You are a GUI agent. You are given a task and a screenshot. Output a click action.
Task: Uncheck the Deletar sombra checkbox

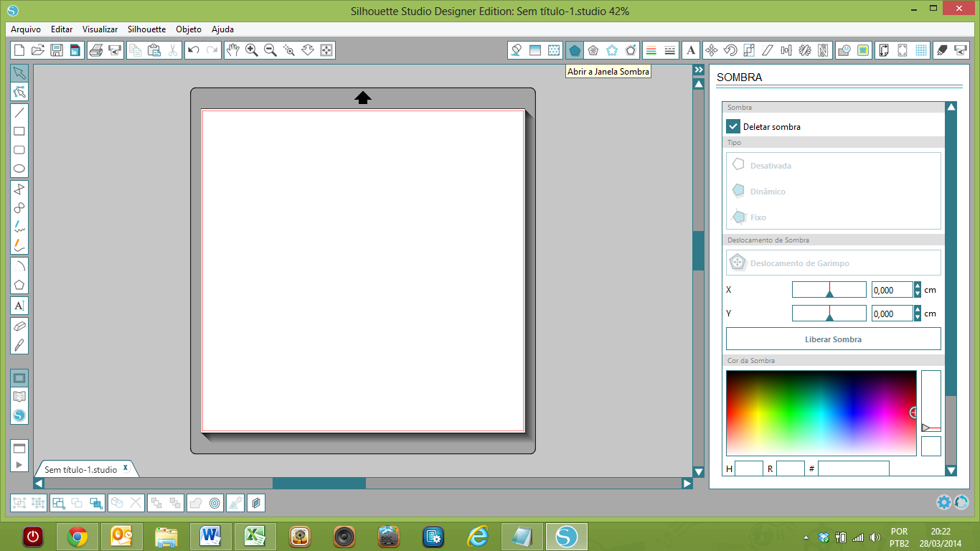click(733, 126)
